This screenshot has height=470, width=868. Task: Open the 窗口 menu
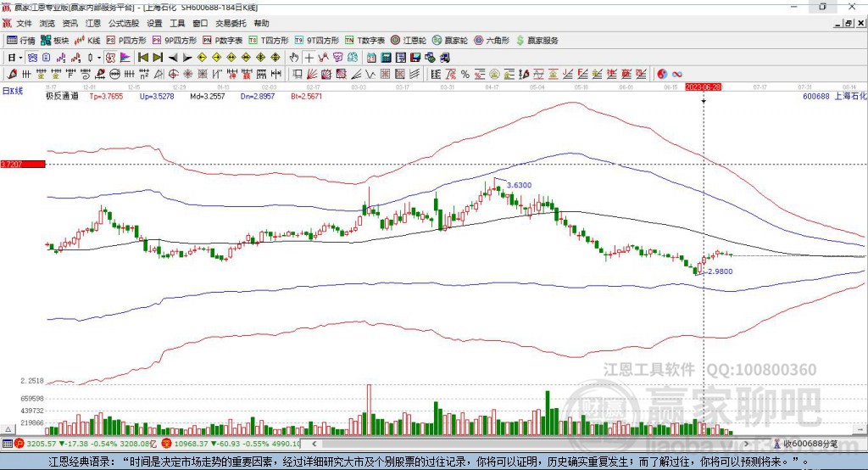coord(200,23)
